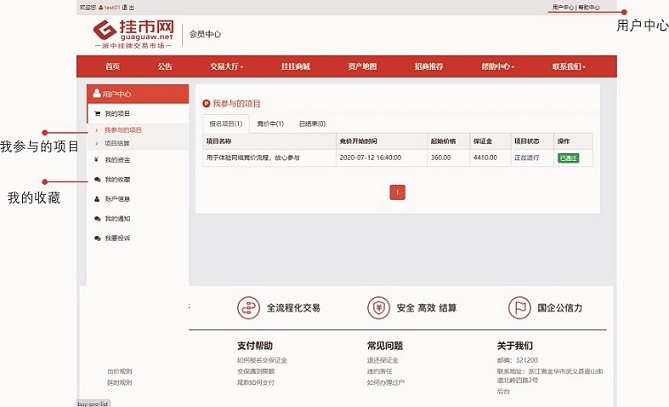Open 帮助中心 link in the top bar
669x407 pixels.
coord(589,7)
